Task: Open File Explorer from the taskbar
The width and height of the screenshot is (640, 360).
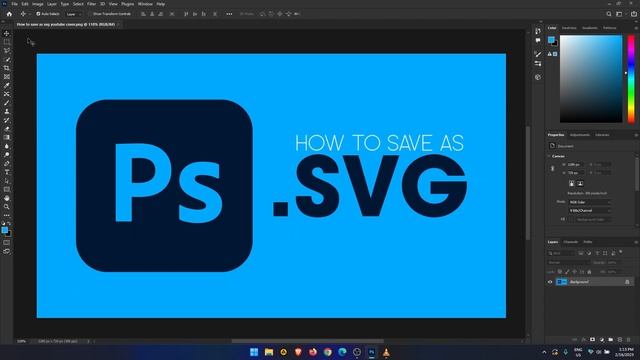Action: pyautogui.click(x=269, y=352)
